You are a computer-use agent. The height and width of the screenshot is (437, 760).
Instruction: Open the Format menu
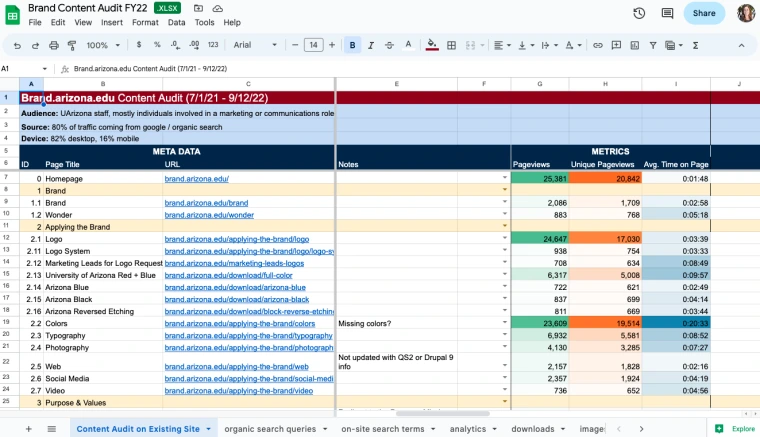(145, 22)
